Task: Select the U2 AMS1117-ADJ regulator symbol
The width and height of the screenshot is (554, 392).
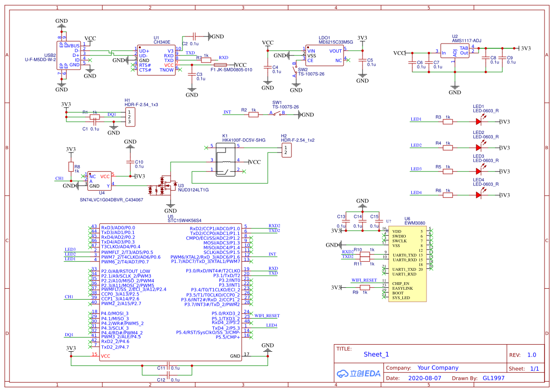Action: click(455, 51)
